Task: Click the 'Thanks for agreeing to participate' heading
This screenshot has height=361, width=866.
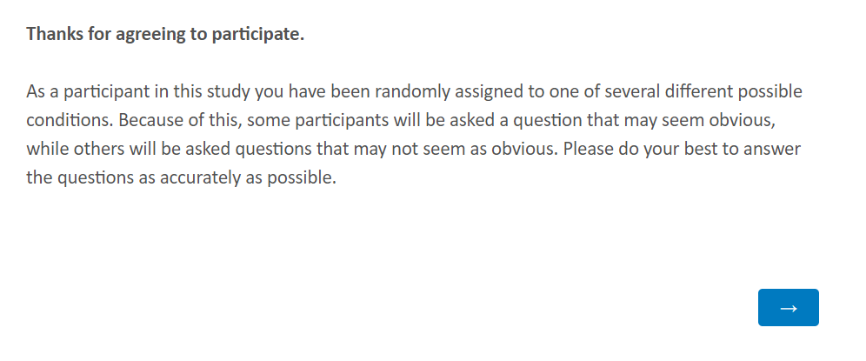Action: coord(165,34)
